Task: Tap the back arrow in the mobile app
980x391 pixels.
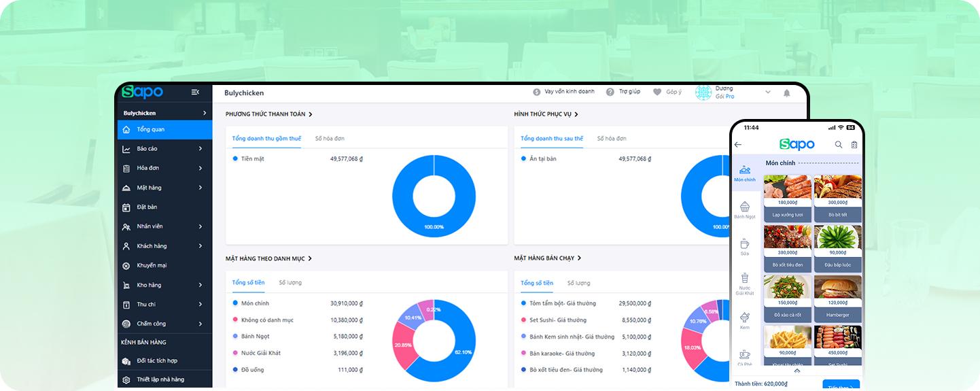Action: 738,145
